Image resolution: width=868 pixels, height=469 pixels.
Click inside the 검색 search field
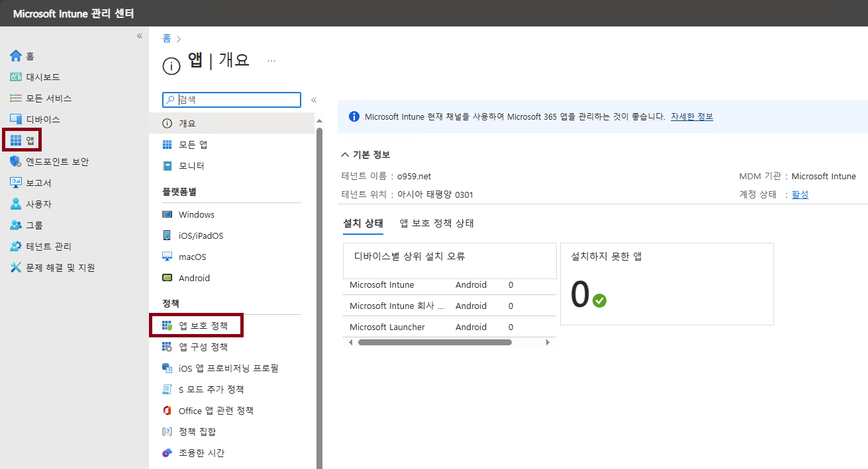[231, 99]
